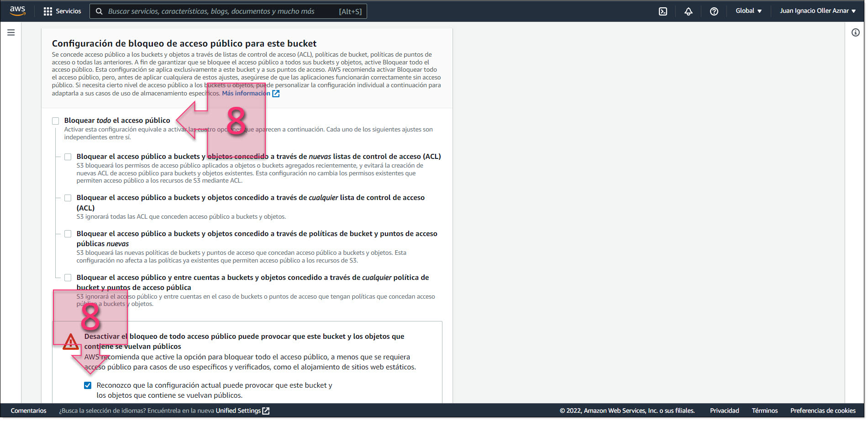Uncheck the Reconozco acknowledgment checkbox
868x421 pixels.
pos(87,385)
